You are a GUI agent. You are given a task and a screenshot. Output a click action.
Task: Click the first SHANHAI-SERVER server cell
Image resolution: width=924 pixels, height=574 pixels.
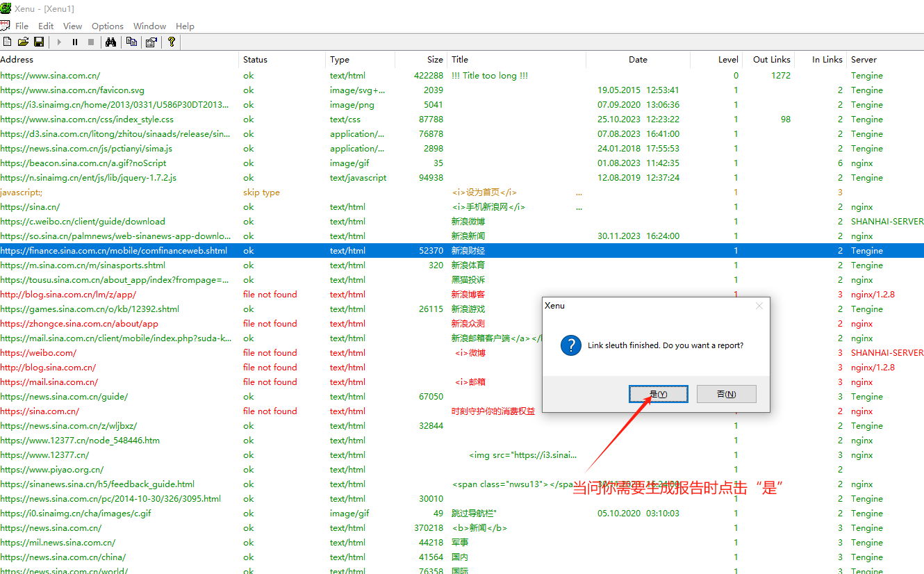(887, 222)
